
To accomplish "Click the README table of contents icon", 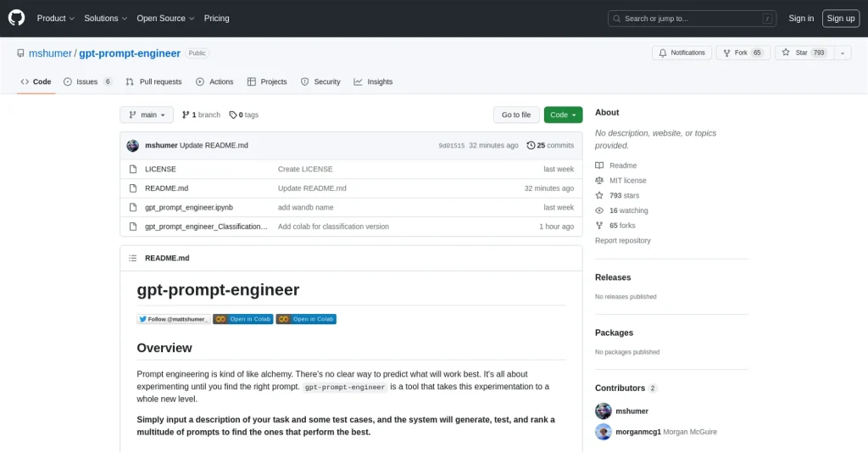I will [132, 258].
